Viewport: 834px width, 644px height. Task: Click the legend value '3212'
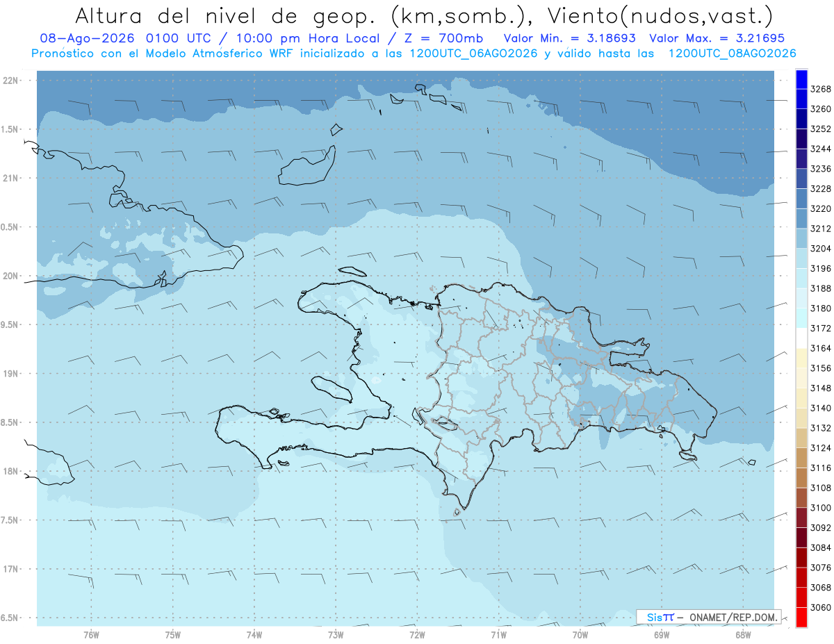[x=821, y=229]
